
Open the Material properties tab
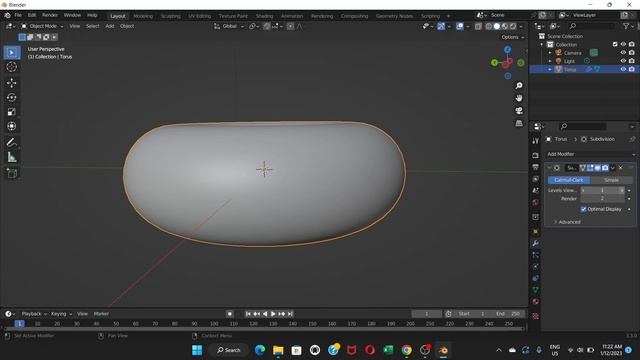[x=536, y=302]
